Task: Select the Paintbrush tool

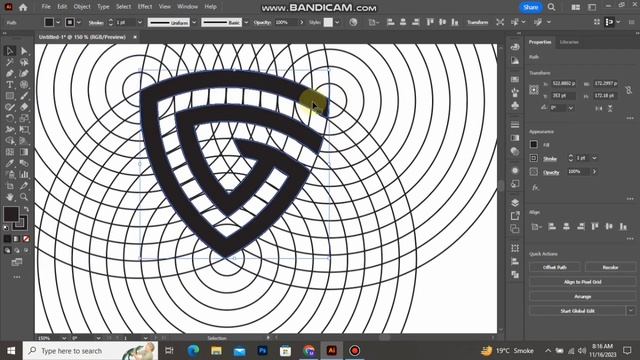Action: pyautogui.click(x=24, y=96)
